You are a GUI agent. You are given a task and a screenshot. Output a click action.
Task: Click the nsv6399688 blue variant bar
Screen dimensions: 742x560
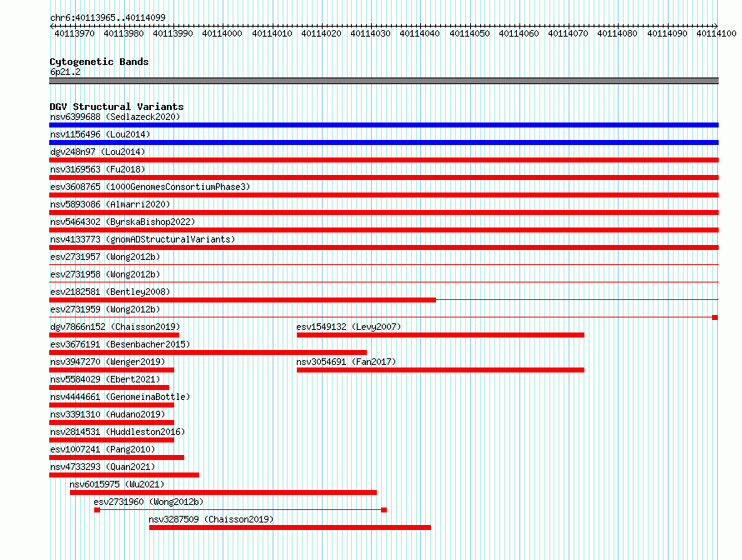[384, 125]
